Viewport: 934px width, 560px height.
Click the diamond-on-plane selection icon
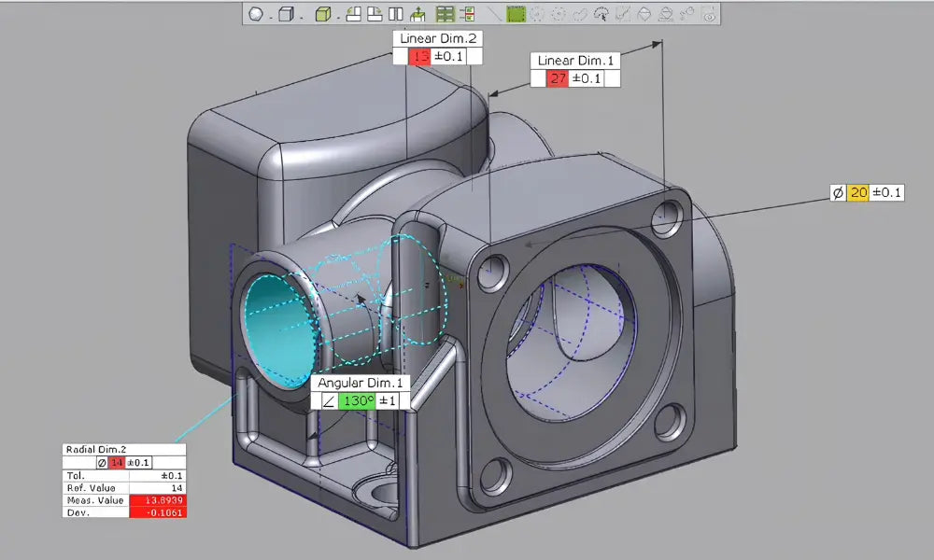pos(665,14)
